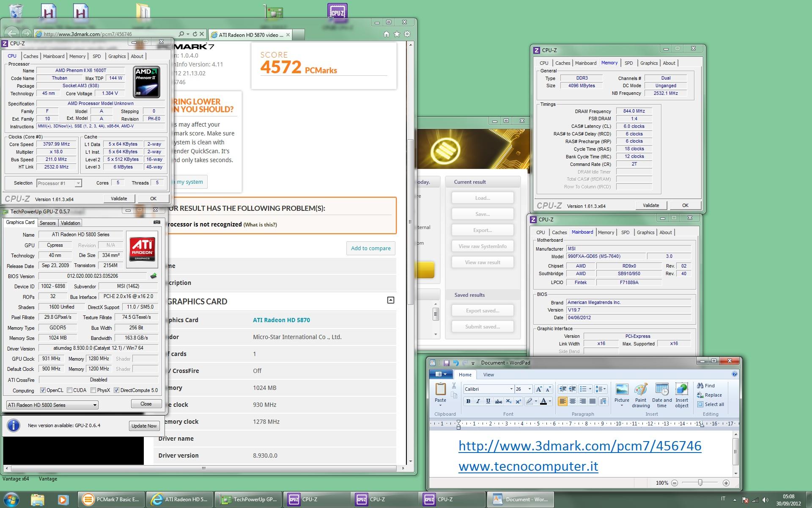The image size is (812, 508).
Task: Save the WordPad document using the floppy icon
Action: (446, 363)
